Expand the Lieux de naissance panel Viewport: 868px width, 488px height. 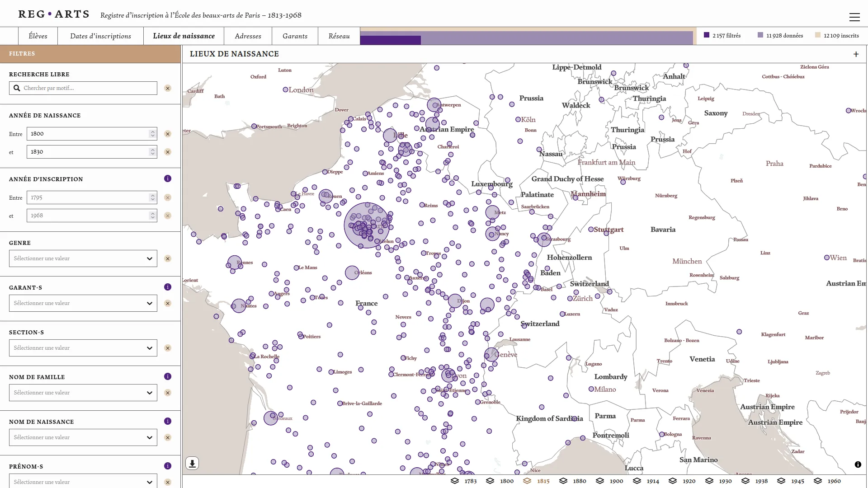pos(856,54)
